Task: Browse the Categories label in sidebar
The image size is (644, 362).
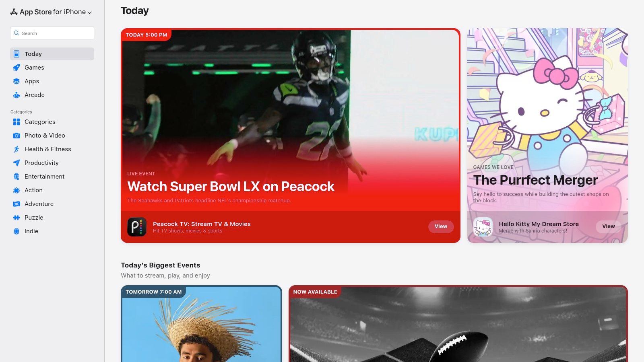Action: click(x=40, y=122)
